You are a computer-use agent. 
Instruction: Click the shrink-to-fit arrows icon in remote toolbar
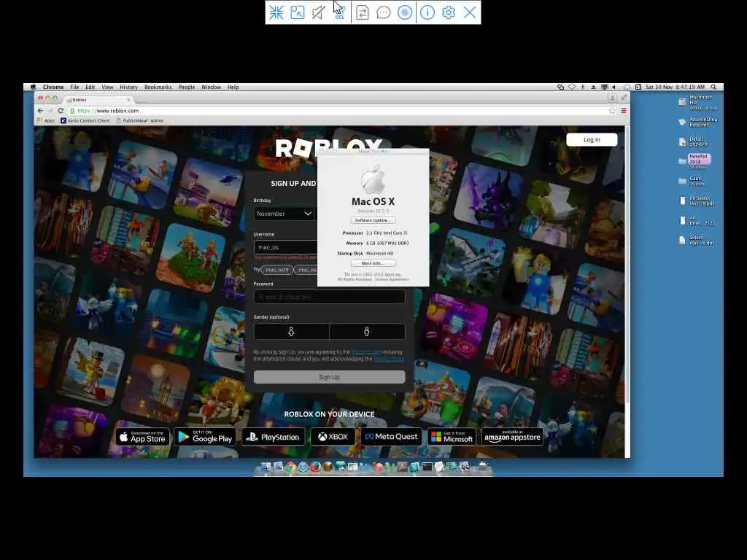pyautogui.click(x=276, y=12)
